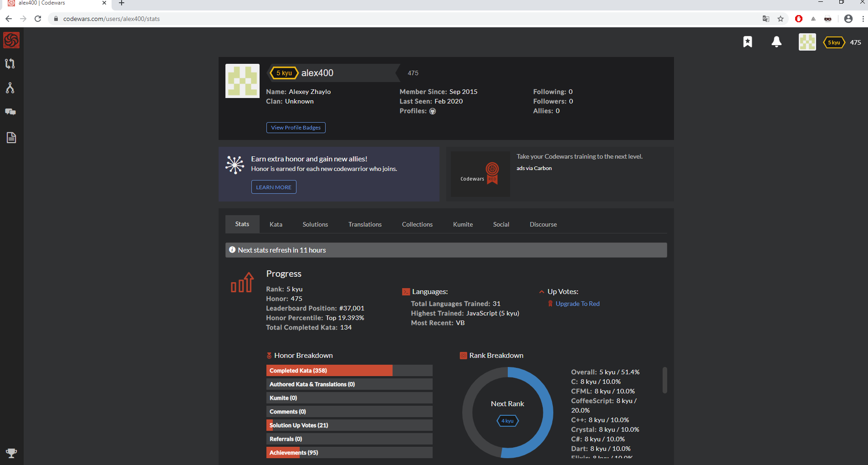Click the Rank Breakdown list scrollbar
The height and width of the screenshot is (465, 868).
665,380
